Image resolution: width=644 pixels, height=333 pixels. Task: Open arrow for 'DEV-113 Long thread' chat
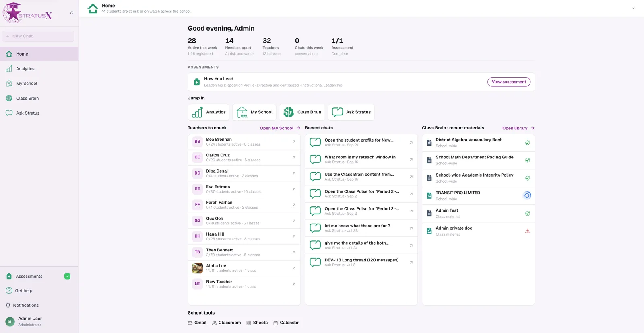coord(411,263)
